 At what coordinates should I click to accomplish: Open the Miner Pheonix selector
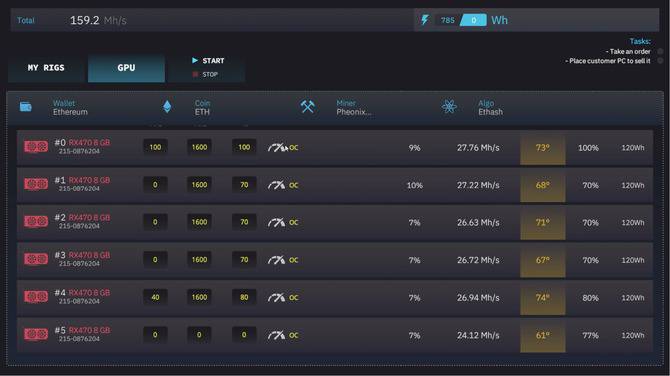(x=353, y=108)
